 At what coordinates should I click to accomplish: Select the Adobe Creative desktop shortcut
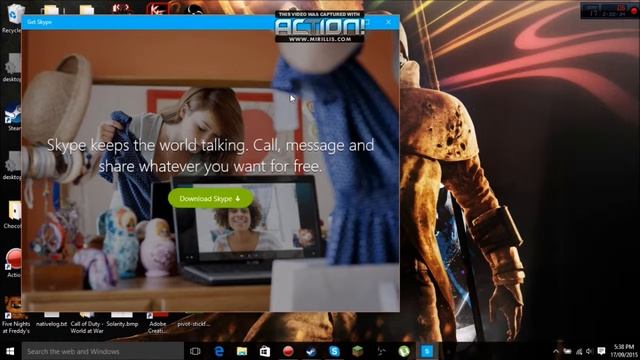(x=158, y=322)
